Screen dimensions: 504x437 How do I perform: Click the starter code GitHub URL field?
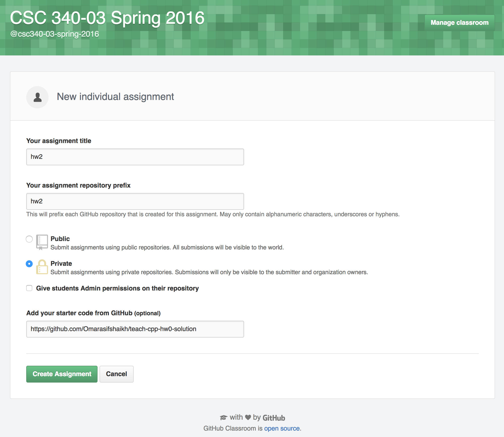[135, 329]
